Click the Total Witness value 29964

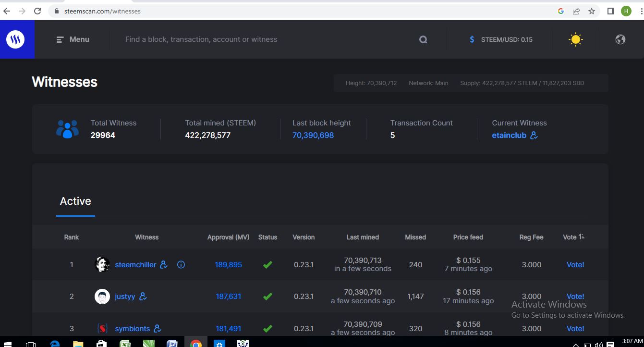tap(103, 135)
